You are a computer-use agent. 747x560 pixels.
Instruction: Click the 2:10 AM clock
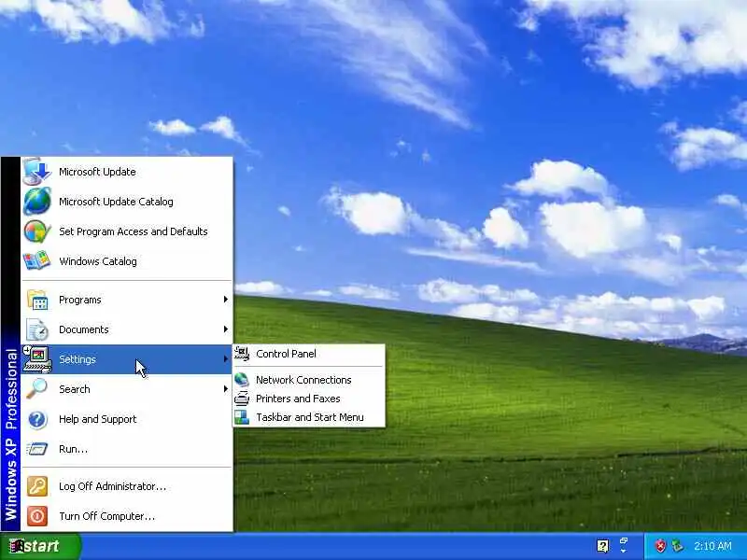712,546
